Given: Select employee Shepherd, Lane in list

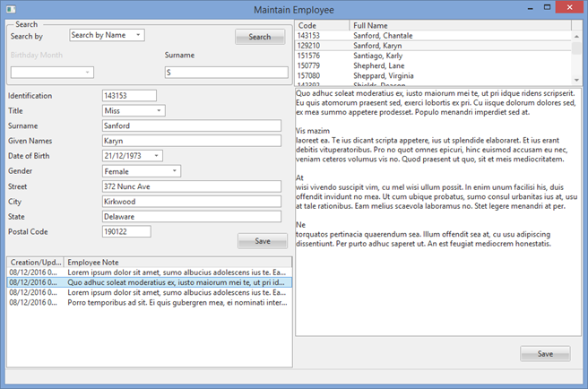Looking at the screenshot, I should click(x=434, y=65).
